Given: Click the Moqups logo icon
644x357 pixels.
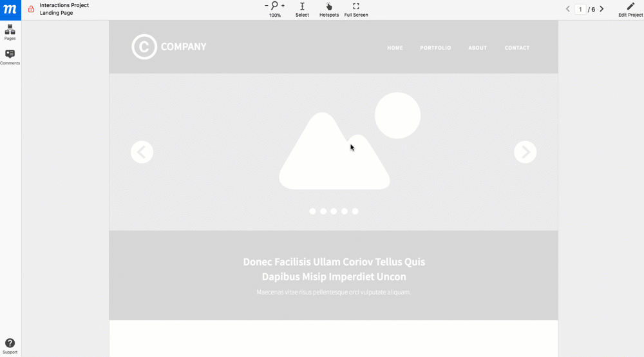Looking at the screenshot, I should click(x=10, y=9).
